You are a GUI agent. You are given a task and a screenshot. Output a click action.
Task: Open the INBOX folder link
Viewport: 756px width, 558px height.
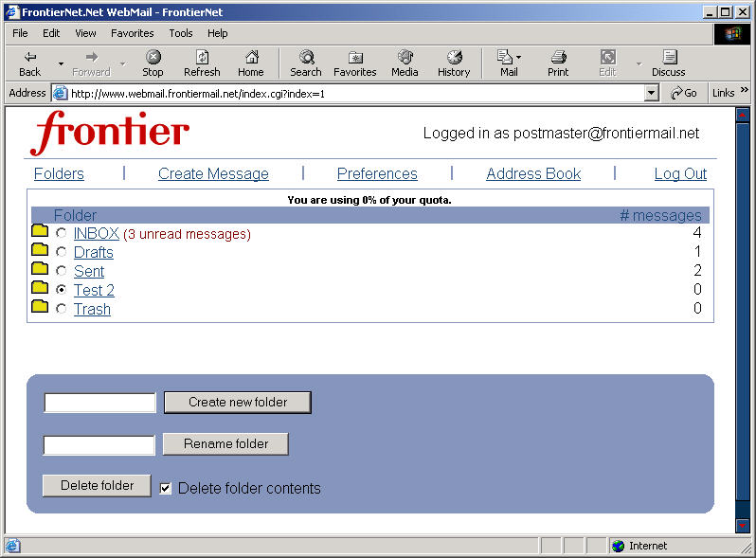(x=97, y=233)
